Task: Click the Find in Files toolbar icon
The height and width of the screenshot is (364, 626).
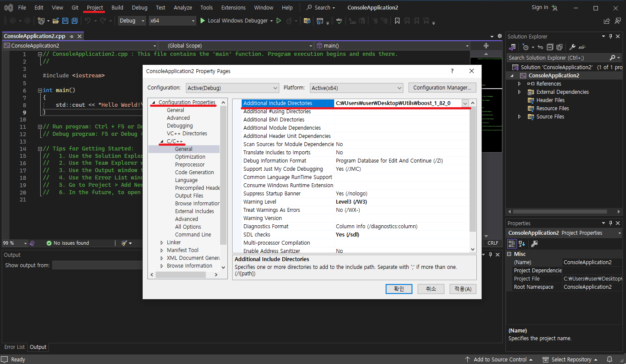Action: pyautogui.click(x=307, y=21)
